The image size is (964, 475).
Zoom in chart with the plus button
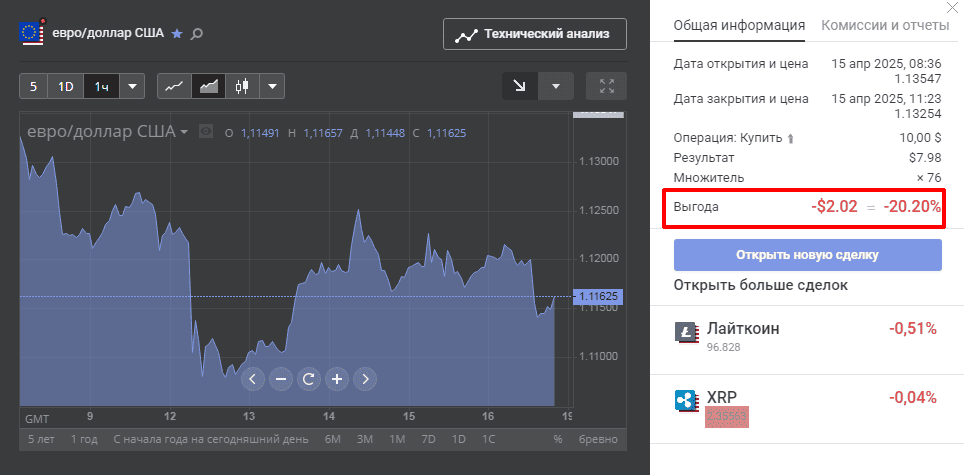pos(337,379)
